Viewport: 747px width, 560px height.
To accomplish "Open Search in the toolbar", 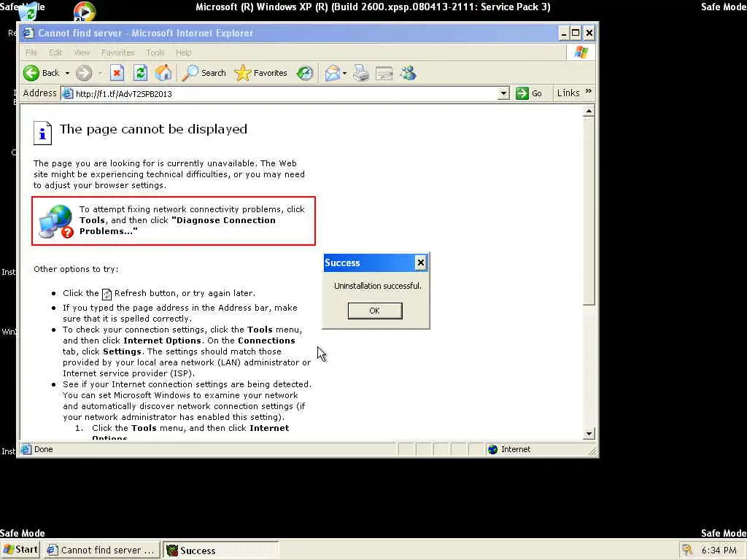I will click(204, 73).
